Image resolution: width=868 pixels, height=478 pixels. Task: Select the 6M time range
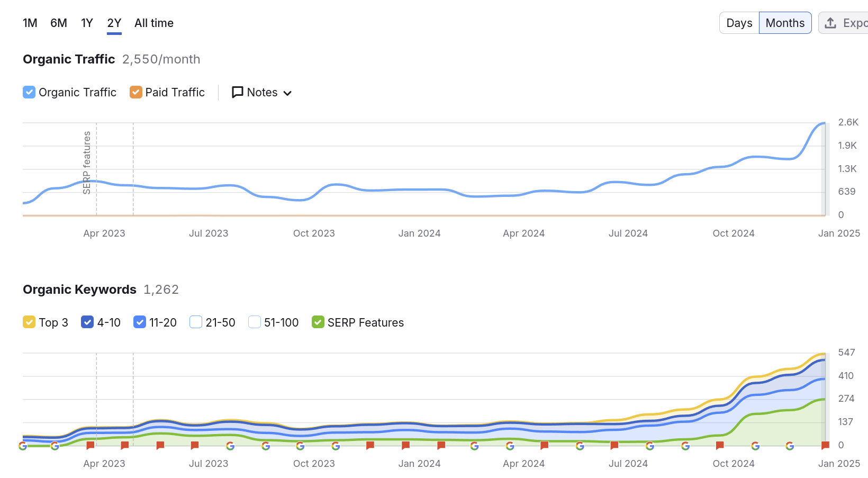(x=59, y=23)
